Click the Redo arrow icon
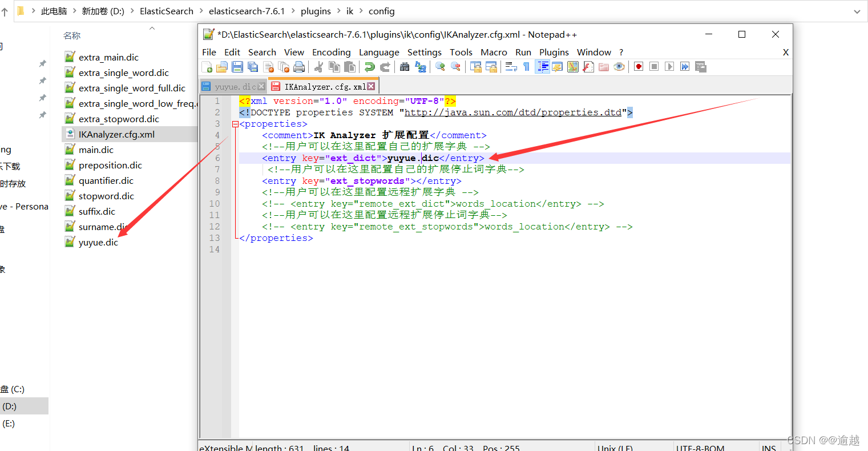This screenshot has width=868, height=451. [385, 67]
